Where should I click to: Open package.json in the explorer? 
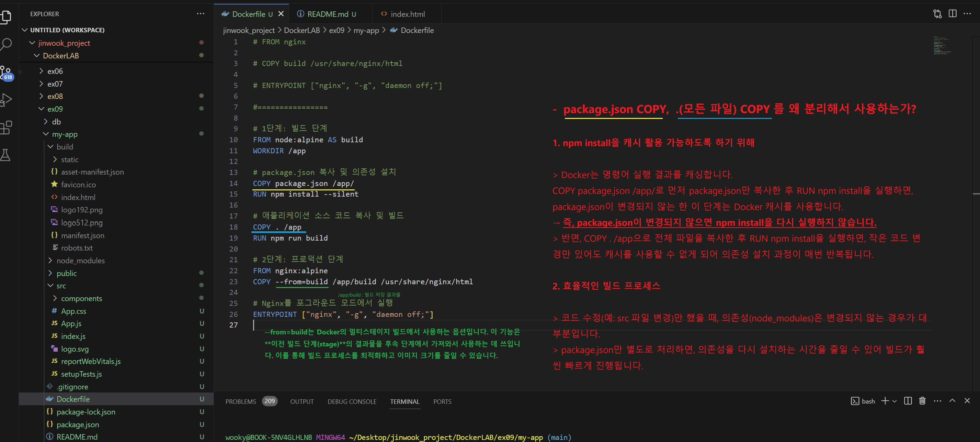tap(78, 424)
